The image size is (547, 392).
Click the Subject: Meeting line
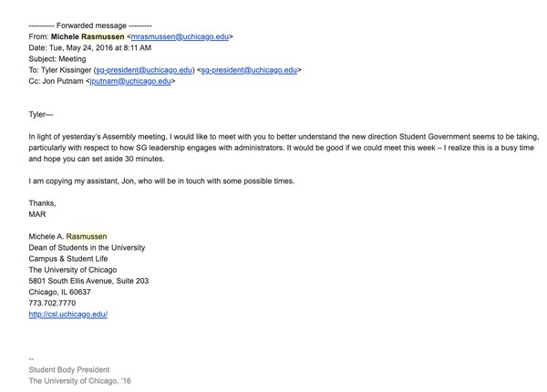click(57, 59)
